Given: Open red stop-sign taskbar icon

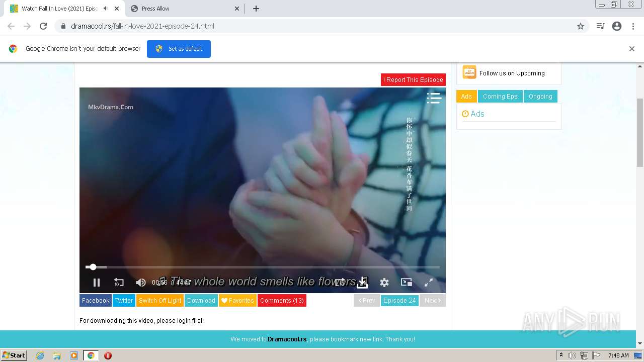Looking at the screenshot, I should 108,355.
